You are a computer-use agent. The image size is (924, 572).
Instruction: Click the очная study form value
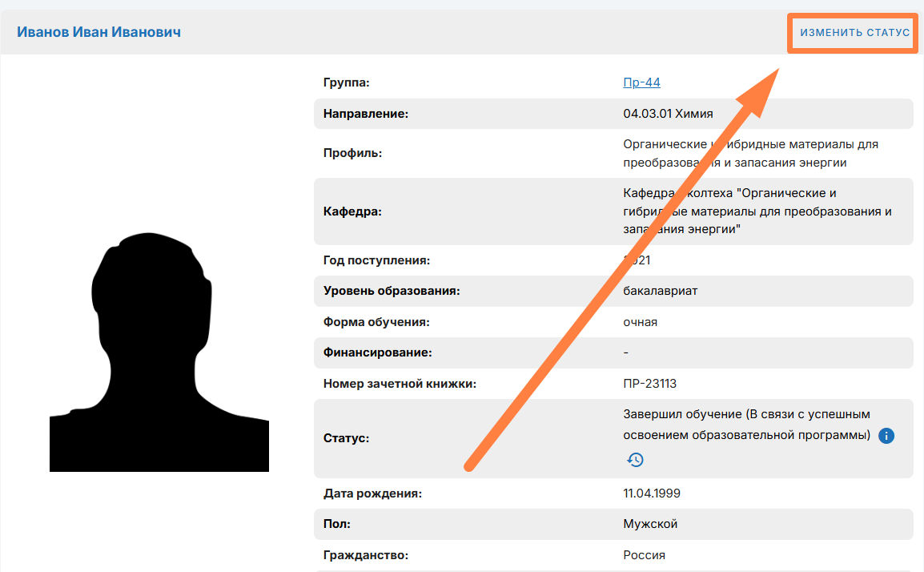point(640,322)
